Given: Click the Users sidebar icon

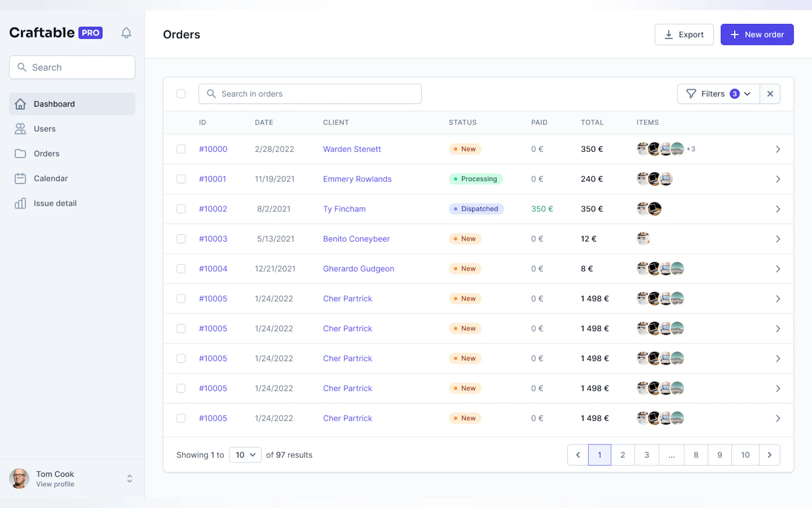Looking at the screenshot, I should [x=20, y=129].
